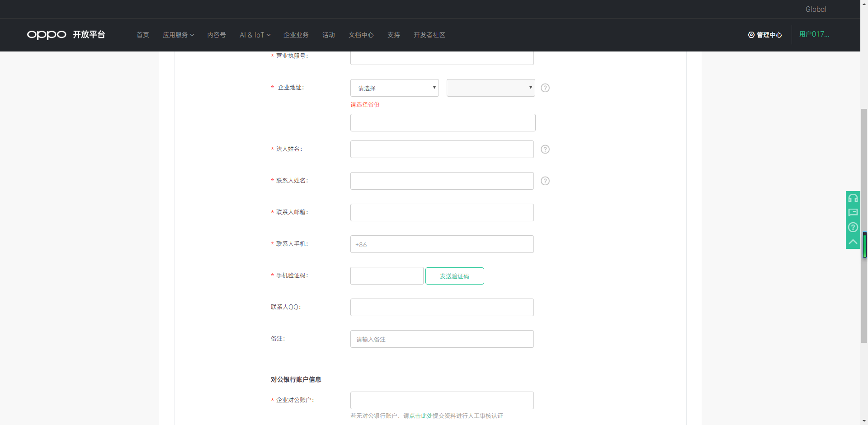Click the 备注 remarks input field

pos(442,339)
